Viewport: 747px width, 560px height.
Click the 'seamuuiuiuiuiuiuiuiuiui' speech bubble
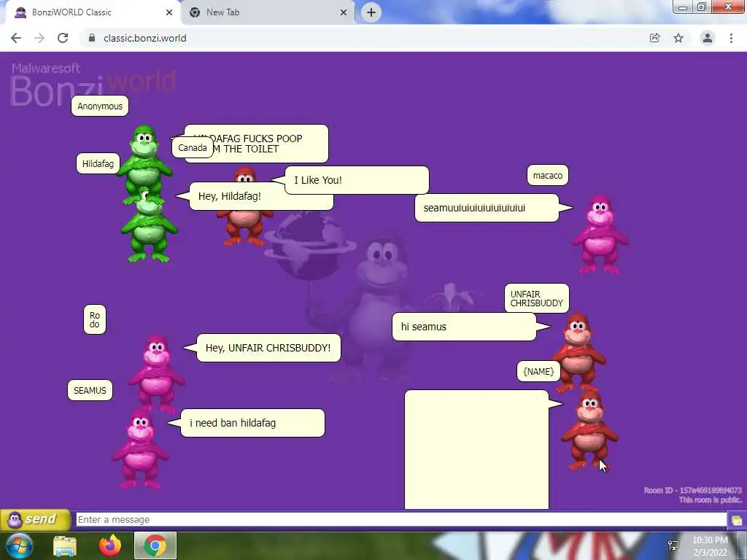pos(487,208)
